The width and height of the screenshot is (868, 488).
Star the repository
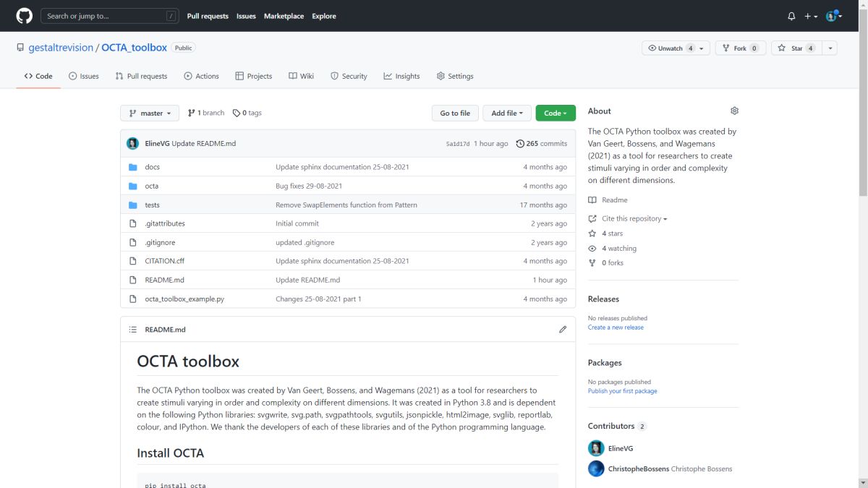pos(796,48)
